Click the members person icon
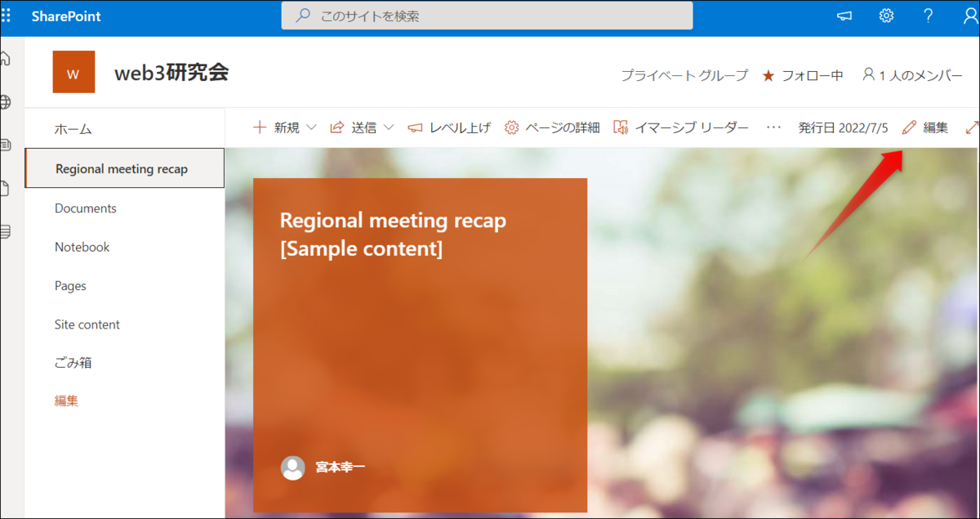This screenshot has width=980, height=519. 869,74
